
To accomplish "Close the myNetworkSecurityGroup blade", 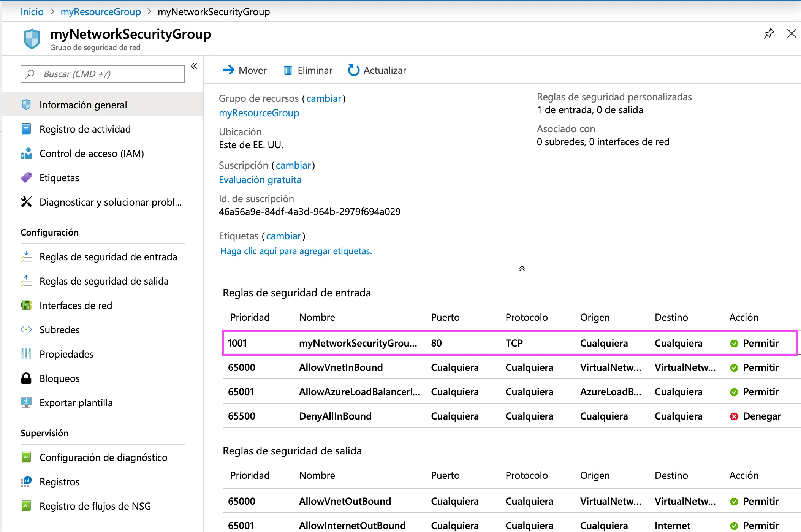I will [x=792, y=34].
